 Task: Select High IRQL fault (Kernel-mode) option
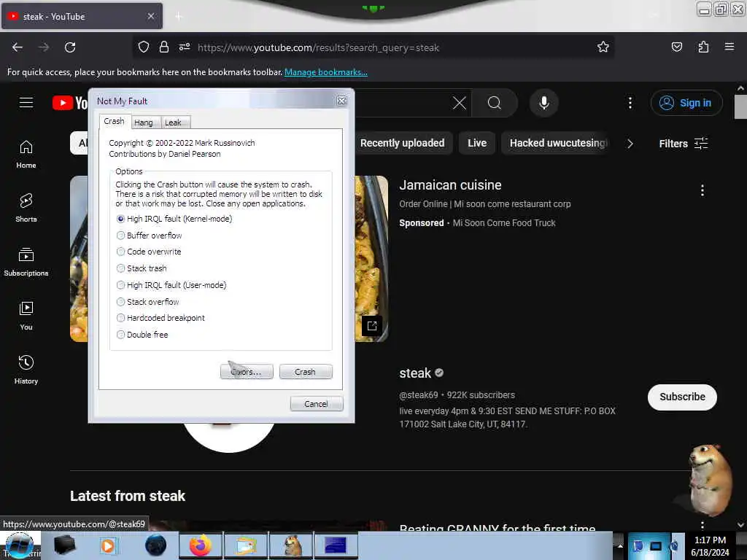pos(174,219)
